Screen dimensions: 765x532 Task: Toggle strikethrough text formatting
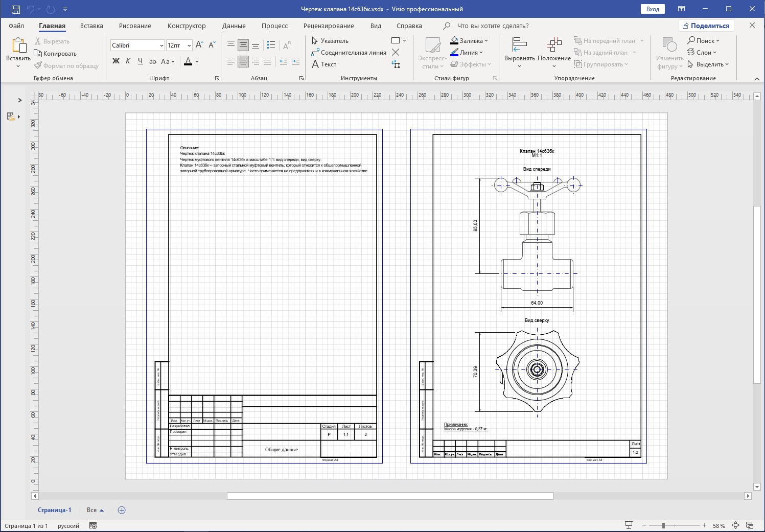point(152,61)
